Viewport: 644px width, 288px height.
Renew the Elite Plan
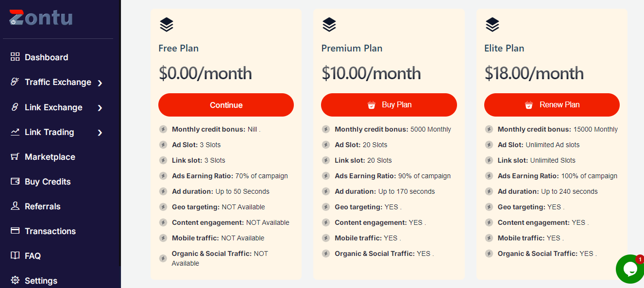pos(552,105)
